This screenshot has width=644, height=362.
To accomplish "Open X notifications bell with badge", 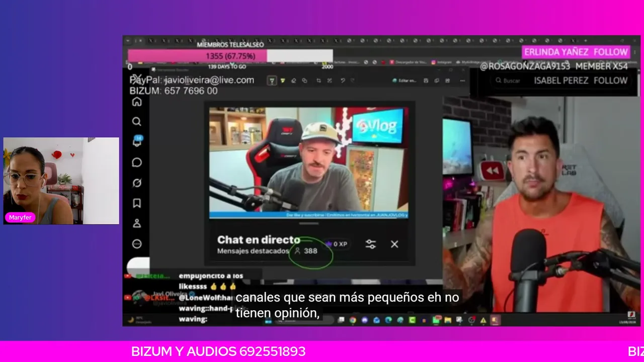I will pyautogui.click(x=137, y=141).
